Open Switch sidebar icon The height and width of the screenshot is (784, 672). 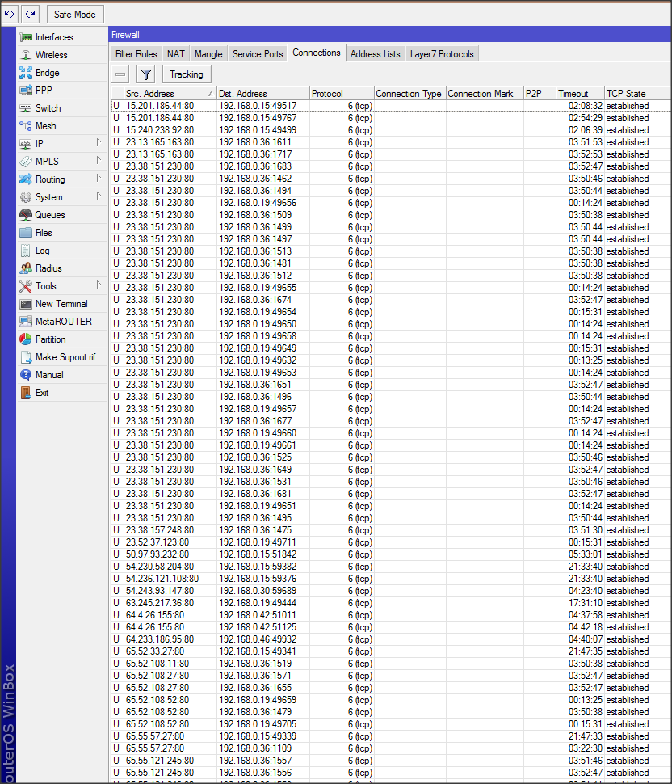26,108
